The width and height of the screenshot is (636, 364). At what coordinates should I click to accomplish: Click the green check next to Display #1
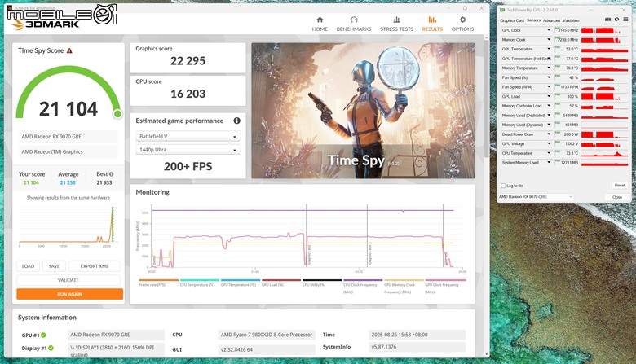tap(51, 348)
